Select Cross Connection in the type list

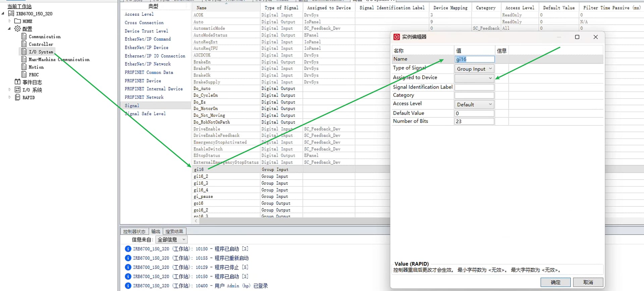[144, 23]
